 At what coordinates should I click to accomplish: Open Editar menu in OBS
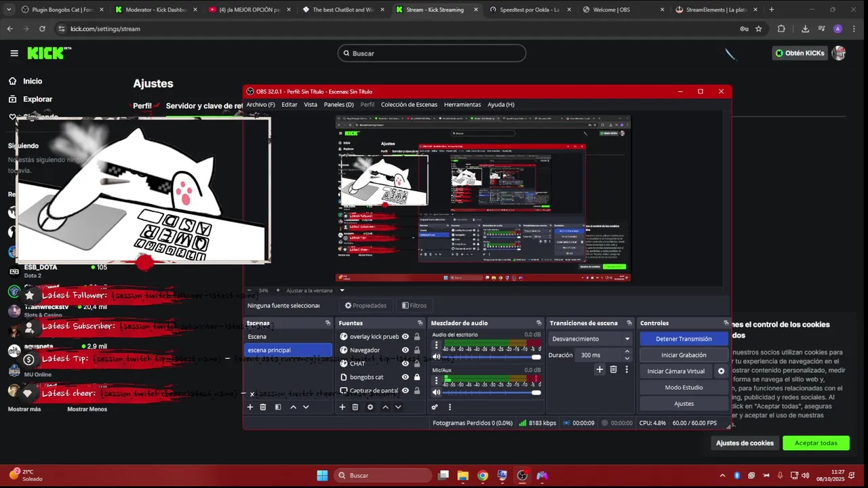tap(290, 104)
